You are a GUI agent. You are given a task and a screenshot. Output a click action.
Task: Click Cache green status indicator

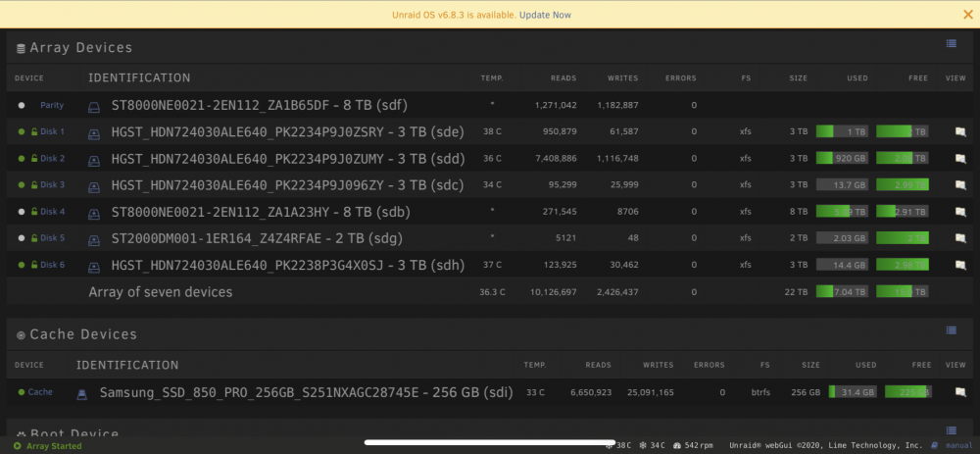(x=22, y=392)
